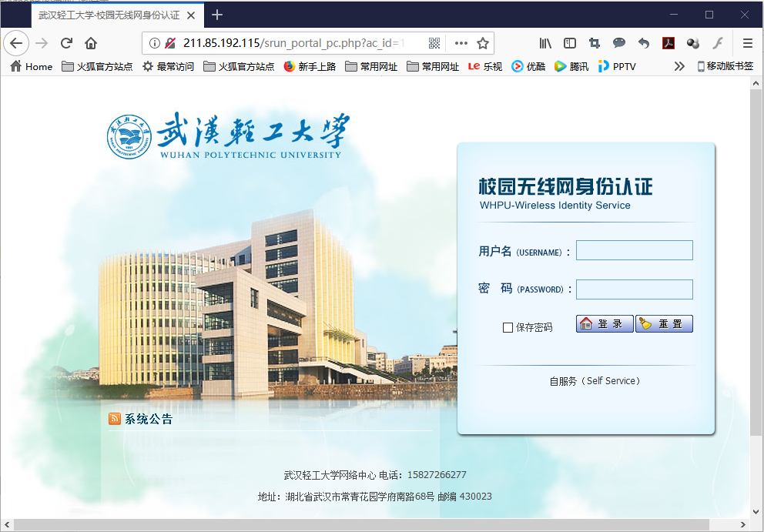
Task: Open a new browser tab
Action: pos(217,15)
